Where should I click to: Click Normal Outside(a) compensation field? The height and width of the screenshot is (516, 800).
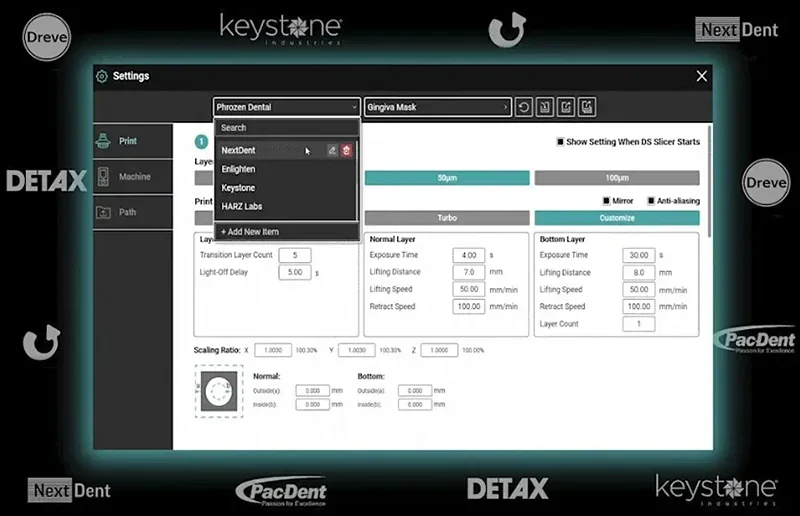tap(312, 390)
